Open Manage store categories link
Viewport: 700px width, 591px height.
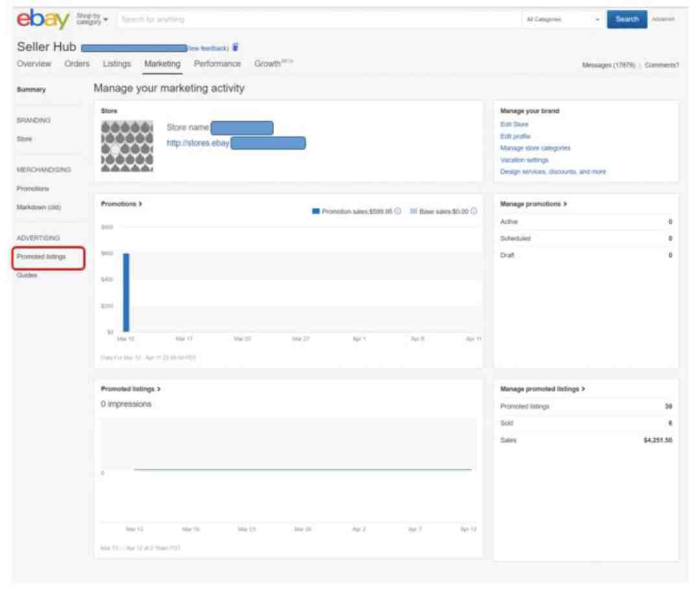(x=535, y=148)
